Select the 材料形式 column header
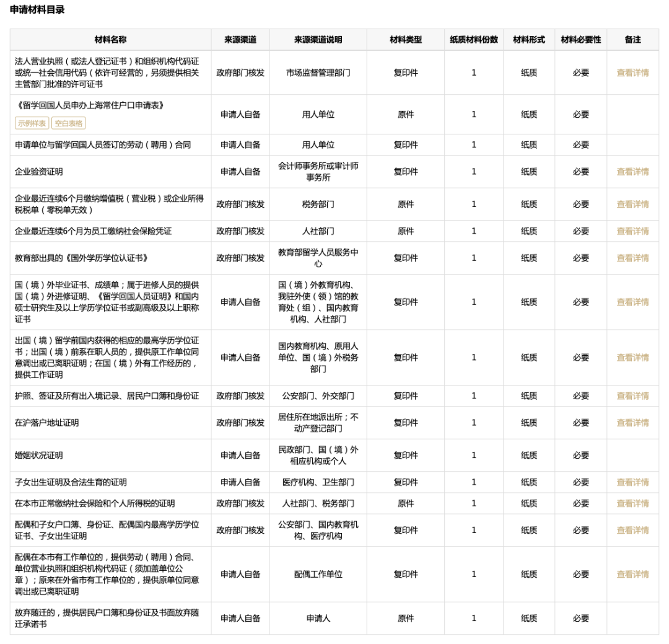This screenshot has height=644, width=669. [529, 40]
